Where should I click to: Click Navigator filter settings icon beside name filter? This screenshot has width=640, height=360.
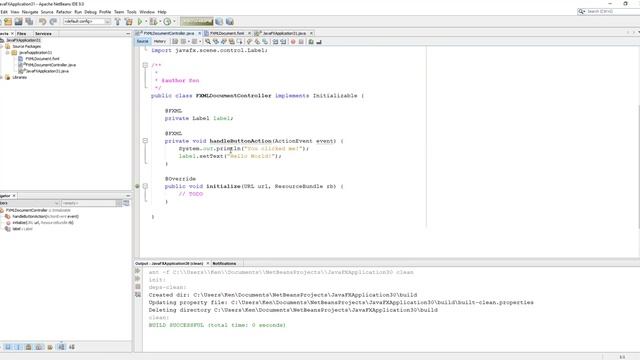click(x=126, y=203)
